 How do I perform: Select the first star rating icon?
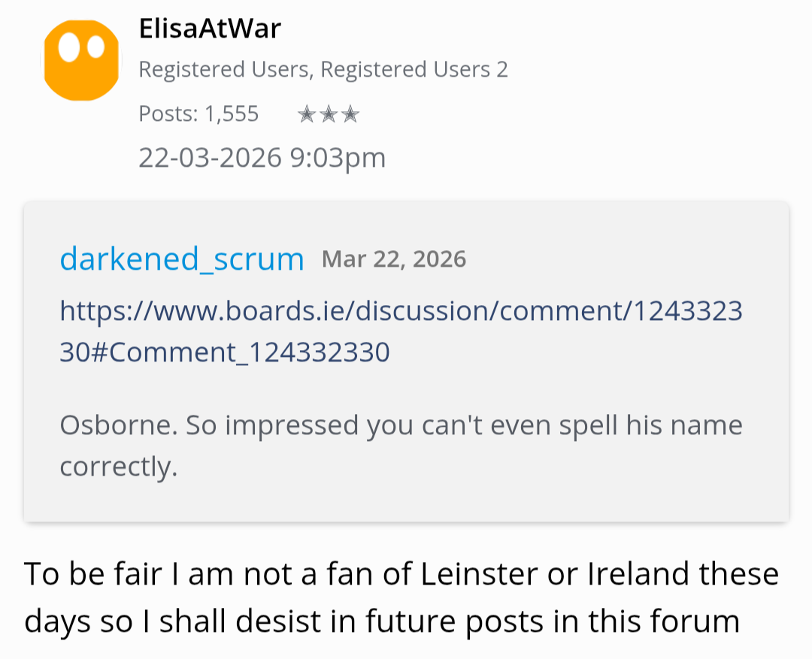coord(308,113)
